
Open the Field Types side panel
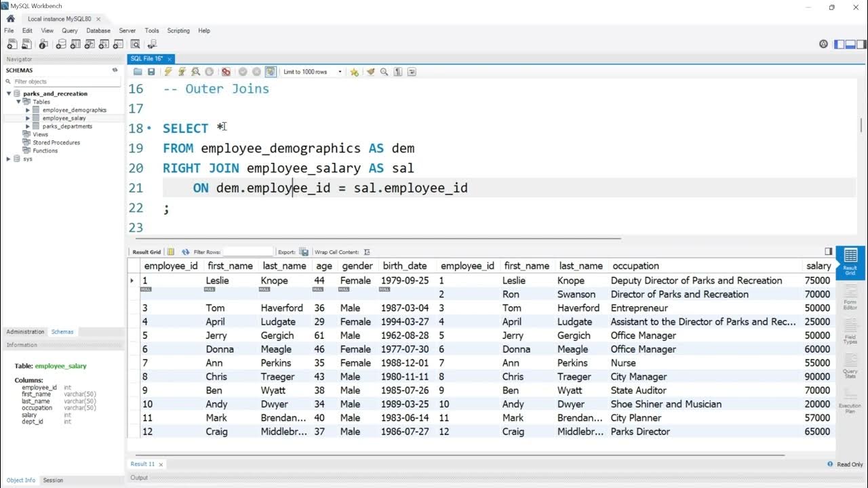(850, 331)
